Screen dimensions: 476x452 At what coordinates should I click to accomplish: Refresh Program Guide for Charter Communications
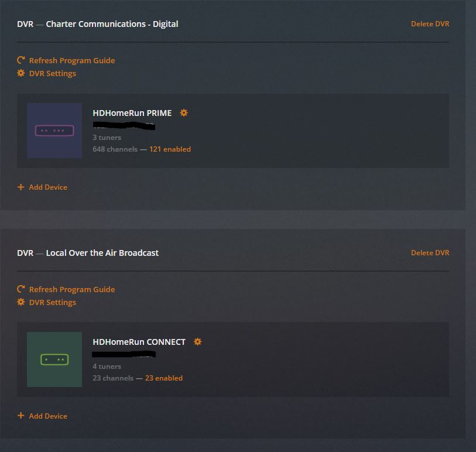tap(72, 60)
